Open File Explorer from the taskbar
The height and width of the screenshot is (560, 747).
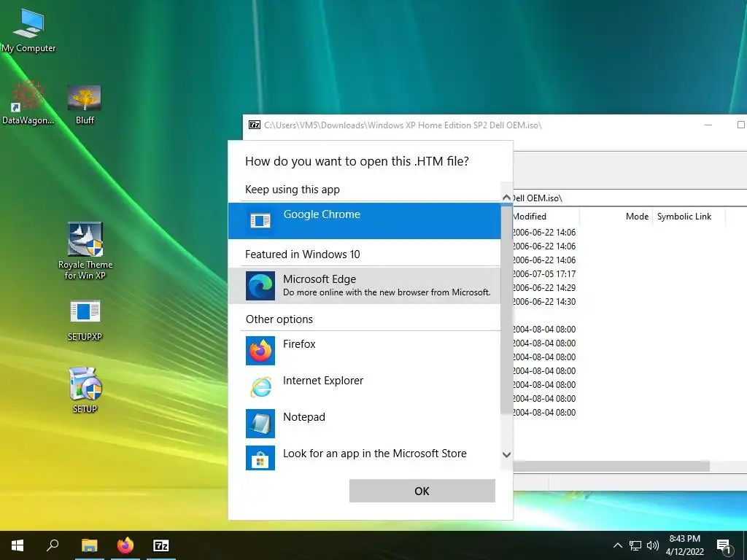(x=89, y=545)
